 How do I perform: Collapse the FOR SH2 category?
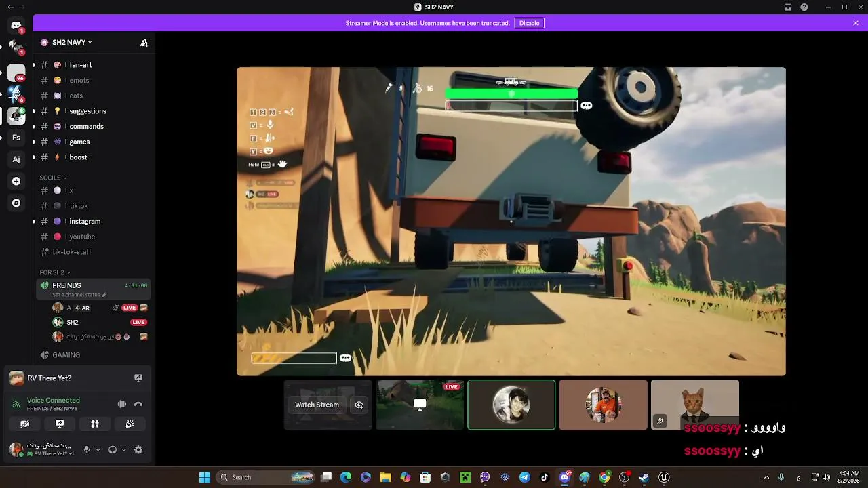coord(55,272)
